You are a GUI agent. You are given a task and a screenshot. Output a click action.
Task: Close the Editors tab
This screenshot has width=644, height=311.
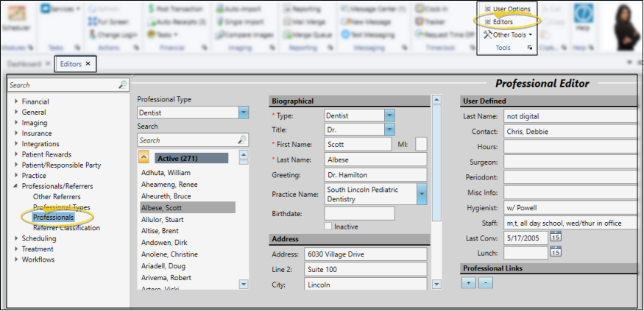coord(88,64)
